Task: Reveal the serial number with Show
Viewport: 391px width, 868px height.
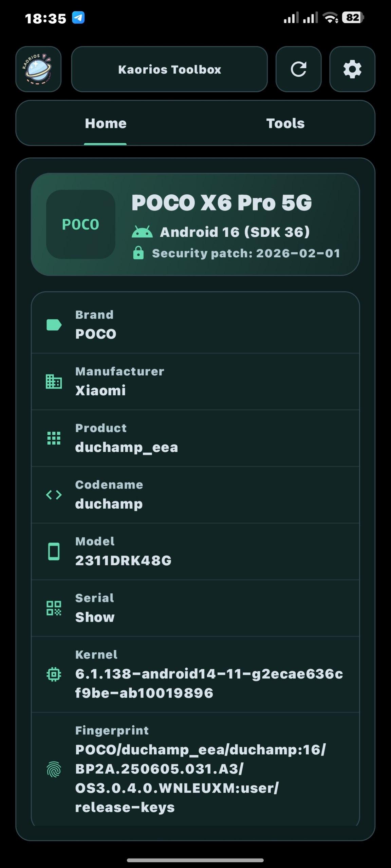Action: pos(95,617)
